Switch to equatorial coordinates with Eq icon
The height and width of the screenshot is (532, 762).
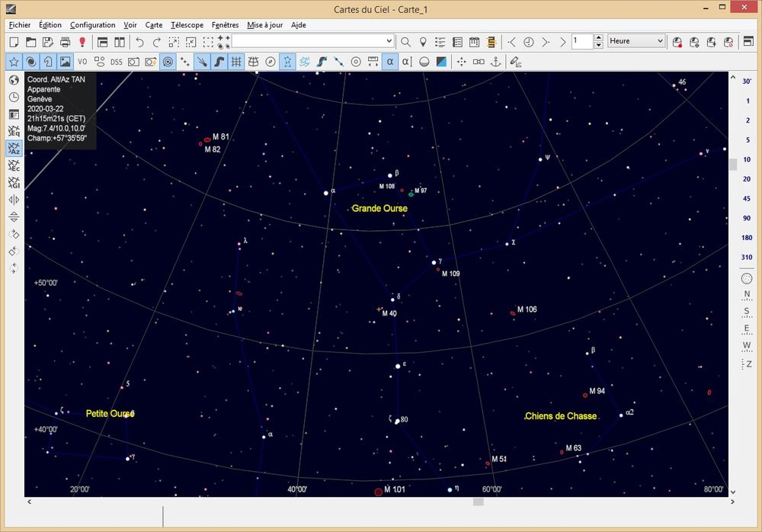(13, 131)
